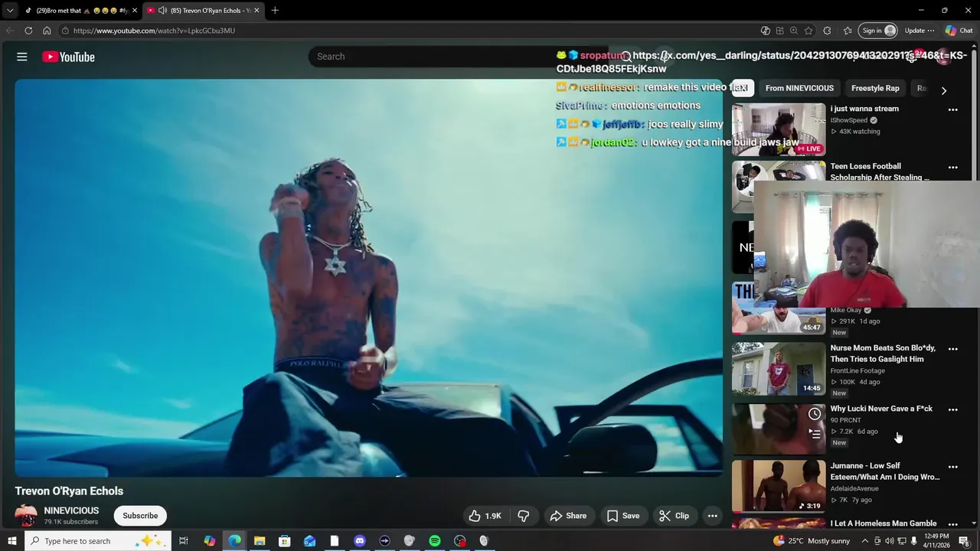Screen dimensions: 980x551
Task: Reload the page in the browser
Action: pyautogui.click(x=28, y=31)
